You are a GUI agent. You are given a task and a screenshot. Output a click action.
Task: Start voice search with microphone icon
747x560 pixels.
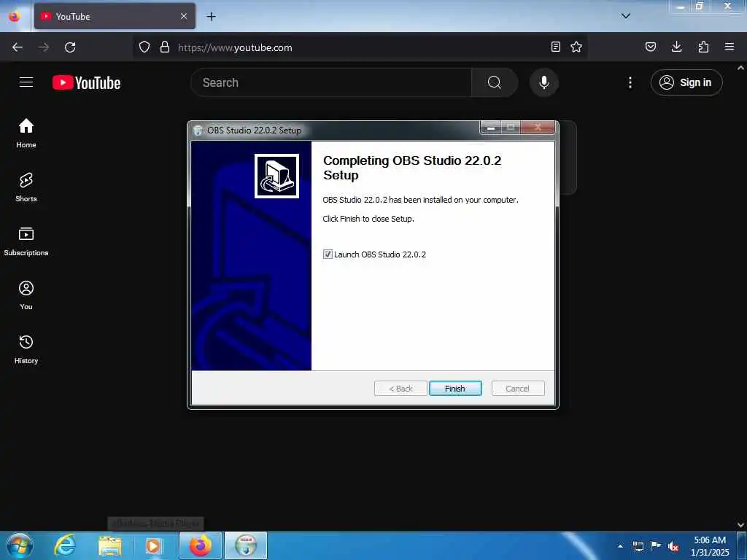pyautogui.click(x=543, y=82)
